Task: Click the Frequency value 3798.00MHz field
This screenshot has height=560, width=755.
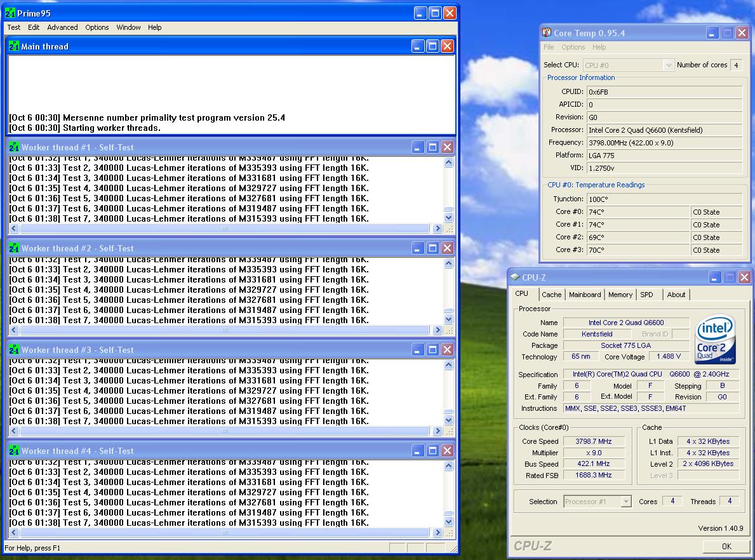Action: point(664,142)
